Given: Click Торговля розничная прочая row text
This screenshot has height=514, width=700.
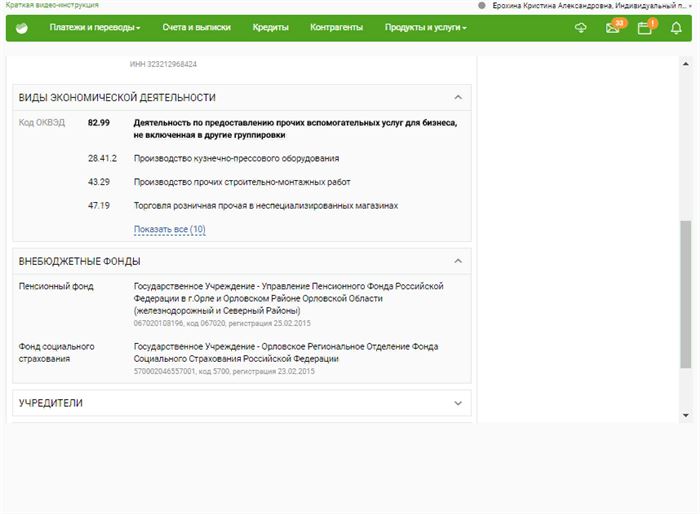Looking at the screenshot, I should [266, 206].
